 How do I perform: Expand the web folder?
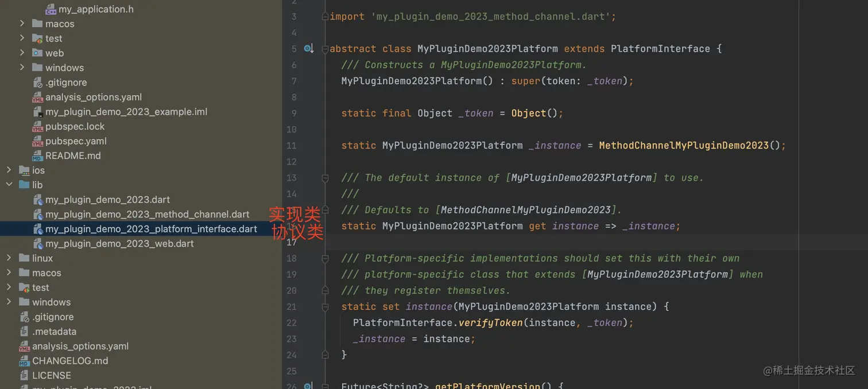pos(22,53)
